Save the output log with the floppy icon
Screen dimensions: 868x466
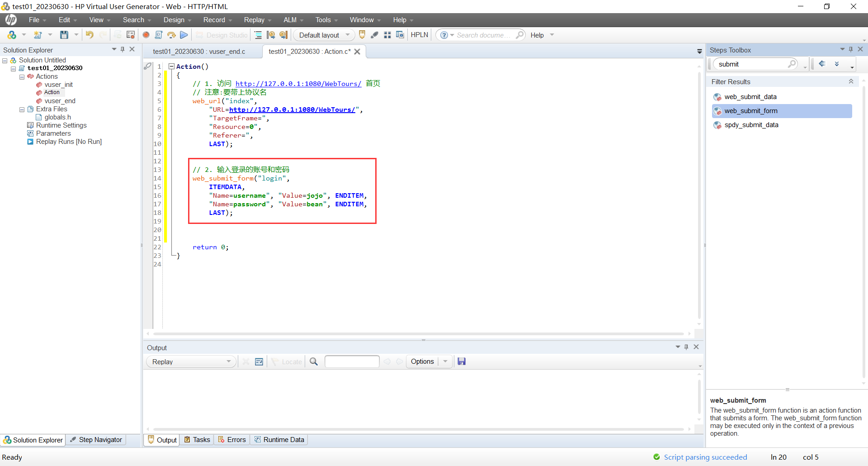[462, 361]
